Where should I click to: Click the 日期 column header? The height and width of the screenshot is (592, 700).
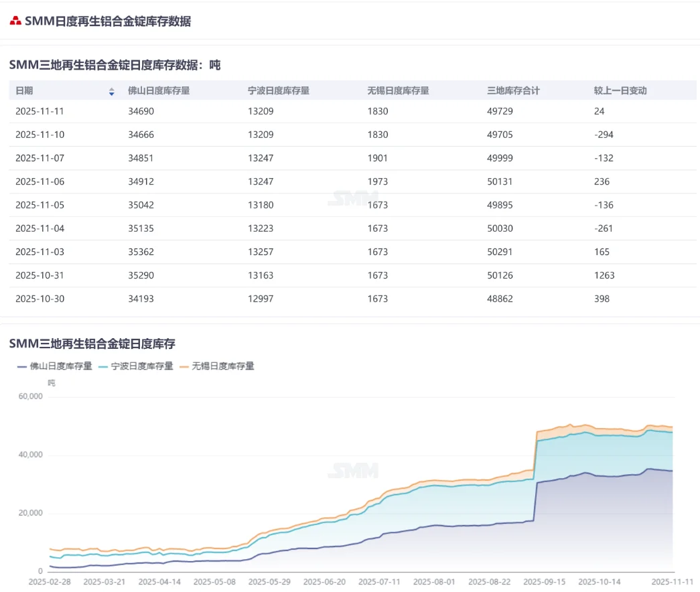pos(24,90)
